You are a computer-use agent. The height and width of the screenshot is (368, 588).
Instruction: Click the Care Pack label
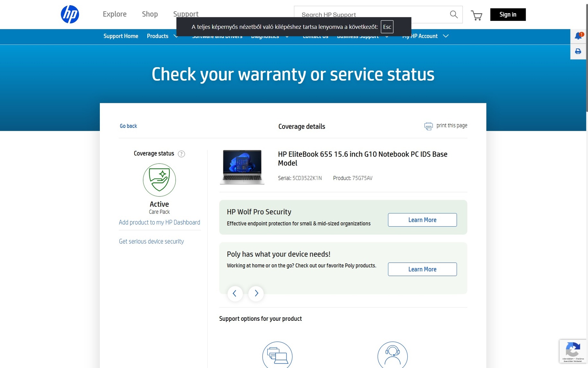(x=159, y=212)
